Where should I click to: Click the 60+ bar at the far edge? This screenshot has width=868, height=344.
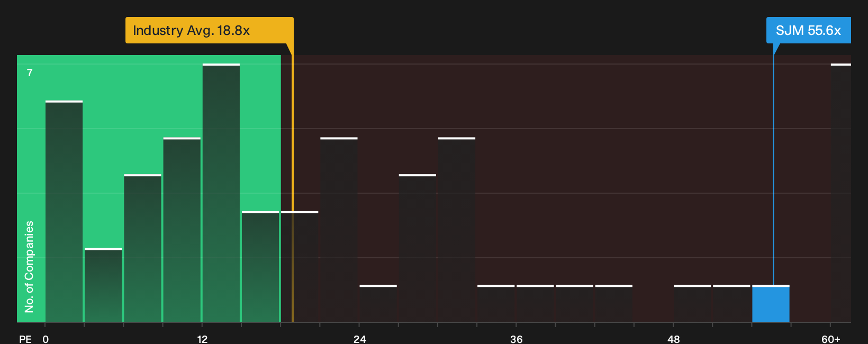841,193
